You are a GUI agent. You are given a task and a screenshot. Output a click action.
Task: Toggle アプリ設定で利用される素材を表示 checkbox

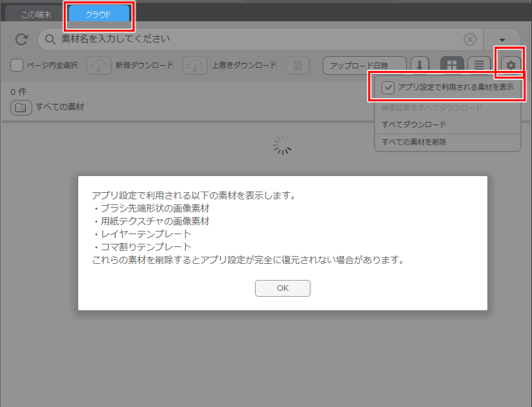click(x=388, y=88)
